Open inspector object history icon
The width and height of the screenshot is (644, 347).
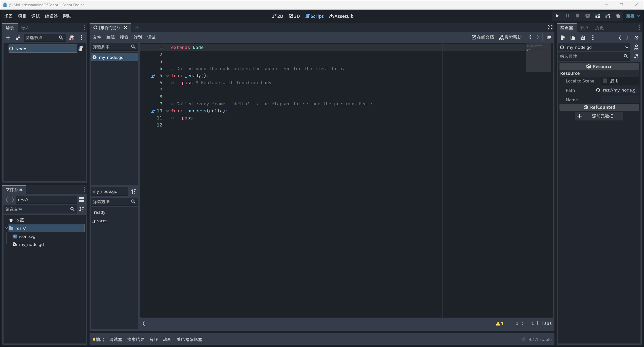[x=636, y=38]
